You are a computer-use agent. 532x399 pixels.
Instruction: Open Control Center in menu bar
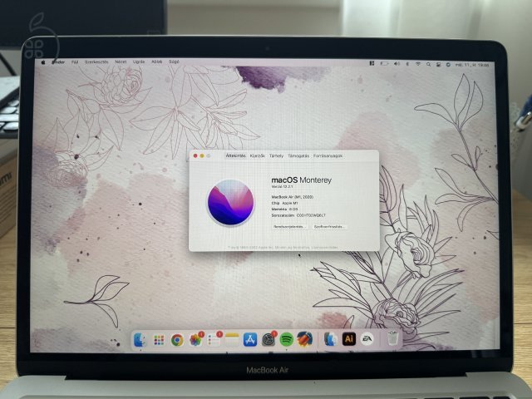click(x=438, y=65)
